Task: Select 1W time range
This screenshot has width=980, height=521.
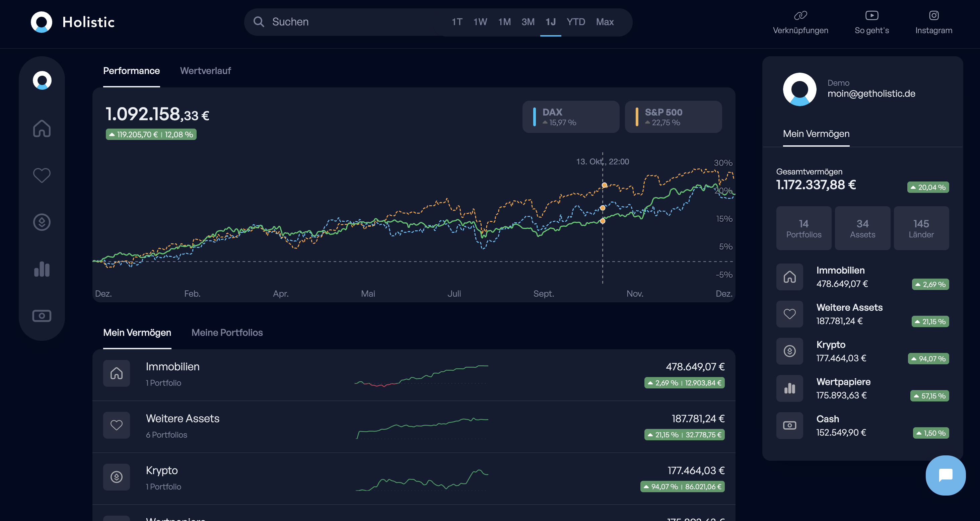Action: [x=480, y=22]
